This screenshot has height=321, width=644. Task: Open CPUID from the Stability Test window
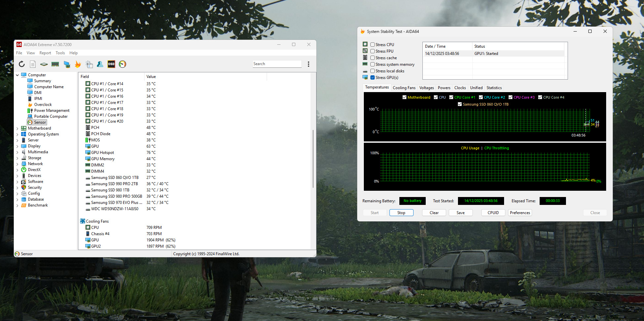(x=493, y=213)
